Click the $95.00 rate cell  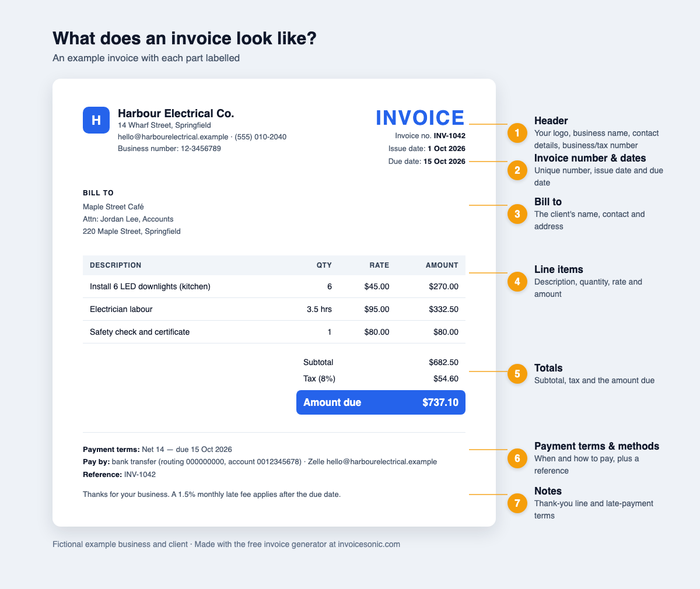pos(376,309)
